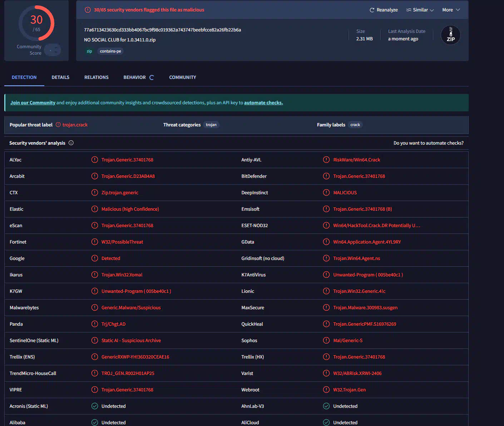Open the More dropdown menu

tap(451, 10)
